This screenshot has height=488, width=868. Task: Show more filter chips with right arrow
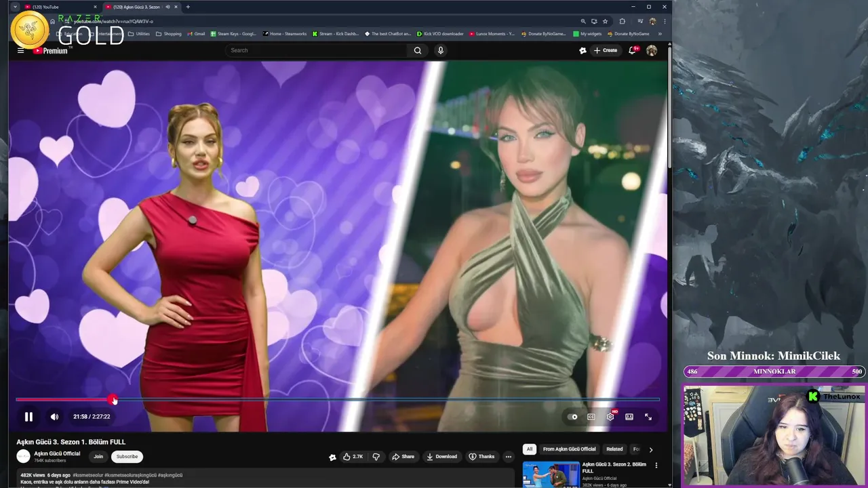651,449
